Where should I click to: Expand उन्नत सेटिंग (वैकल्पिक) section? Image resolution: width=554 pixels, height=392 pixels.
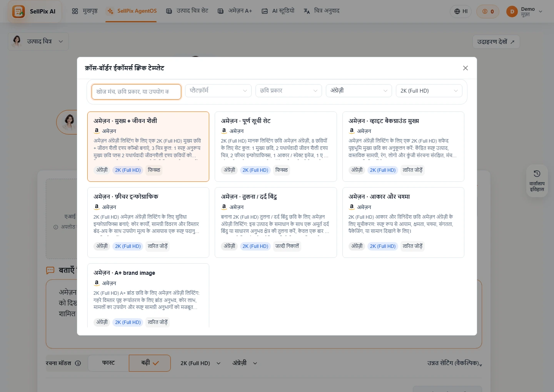point(454,363)
